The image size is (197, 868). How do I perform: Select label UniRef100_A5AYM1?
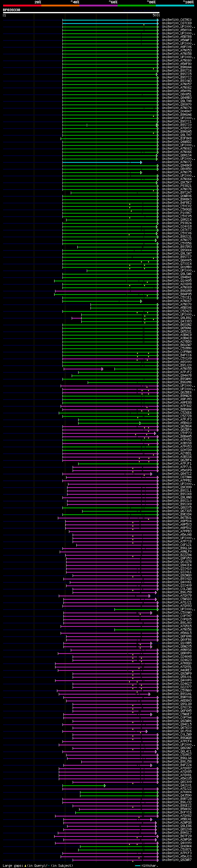pos(177,91)
